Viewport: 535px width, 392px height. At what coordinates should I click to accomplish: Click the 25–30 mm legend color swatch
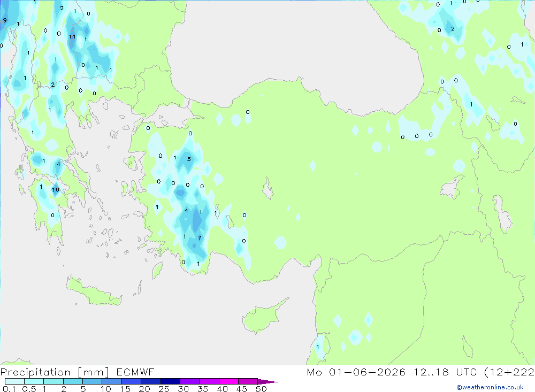(x=170, y=381)
